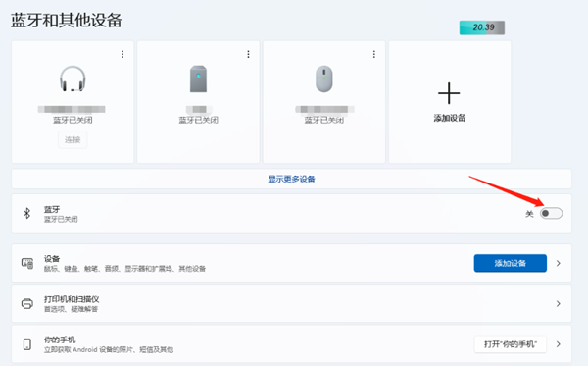Click the 蓝牙和其他设备 page heading

pos(67,21)
